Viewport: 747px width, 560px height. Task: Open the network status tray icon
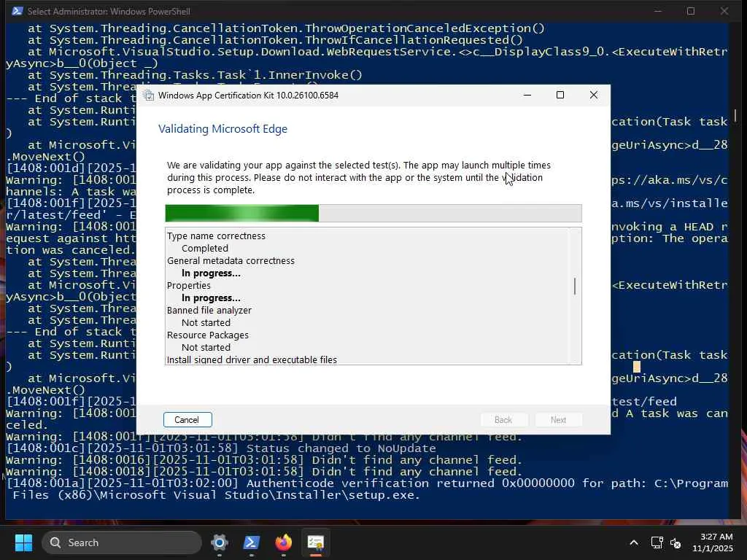point(657,542)
